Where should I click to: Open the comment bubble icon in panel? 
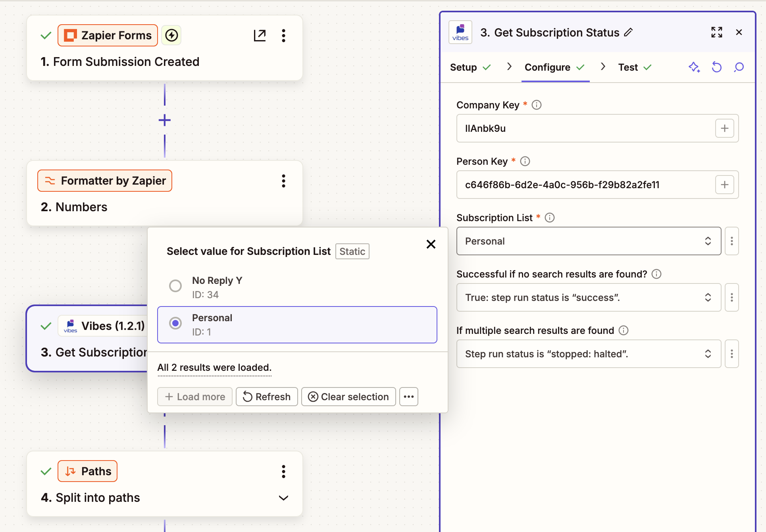click(x=739, y=67)
